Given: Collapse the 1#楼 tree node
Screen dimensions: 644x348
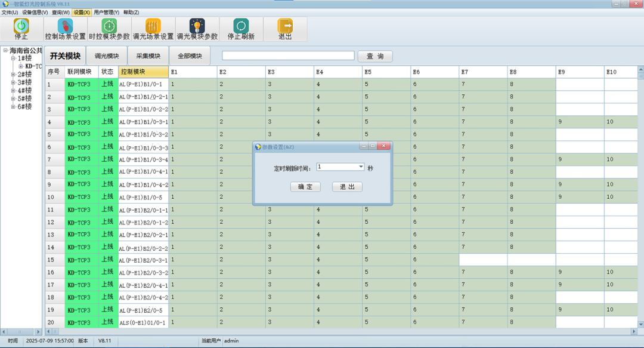Looking at the screenshot, I should click(13, 58).
